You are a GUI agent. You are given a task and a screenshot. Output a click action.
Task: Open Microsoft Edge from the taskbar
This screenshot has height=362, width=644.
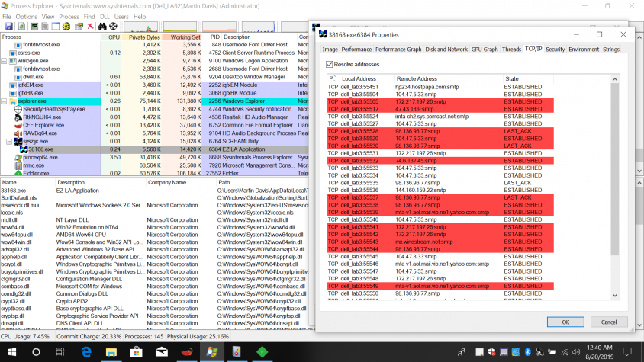tap(86, 352)
